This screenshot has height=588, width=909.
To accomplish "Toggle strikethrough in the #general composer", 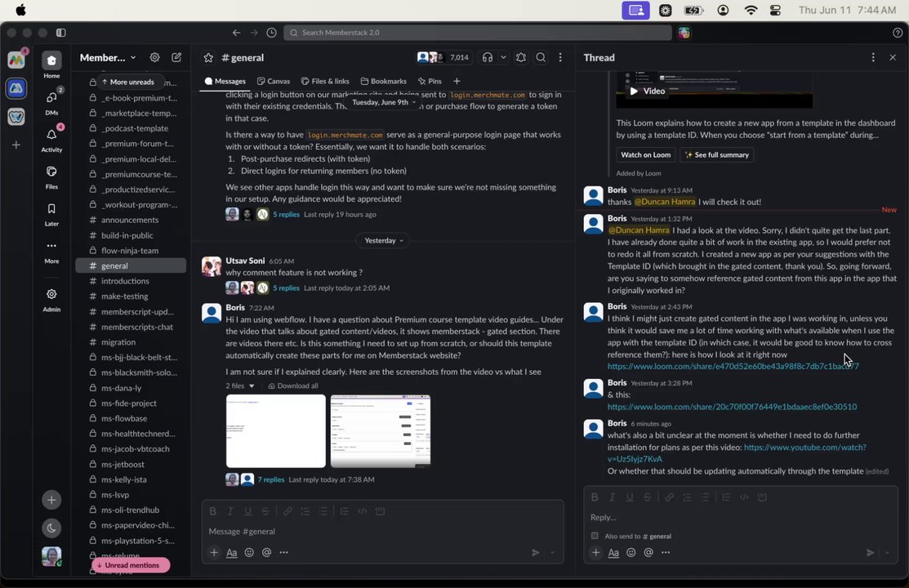I will point(265,511).
